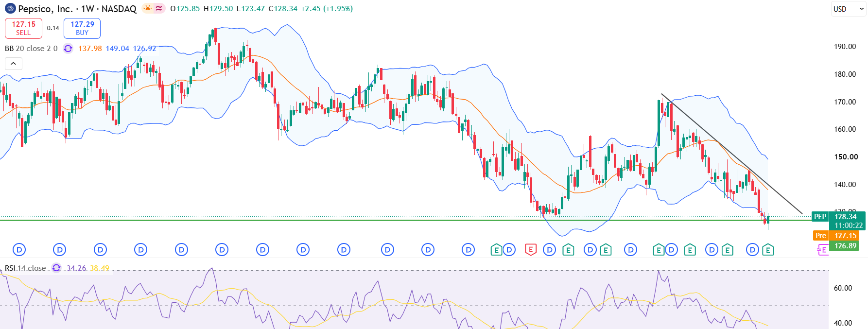The height and width of the screenshot is (329, 868).
Task: Select the green horizontal support line
Action: tap(406, 220)
